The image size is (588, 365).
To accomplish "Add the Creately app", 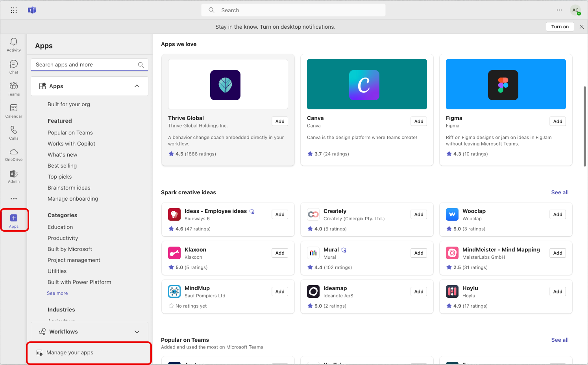I will [x=419, y=214].
